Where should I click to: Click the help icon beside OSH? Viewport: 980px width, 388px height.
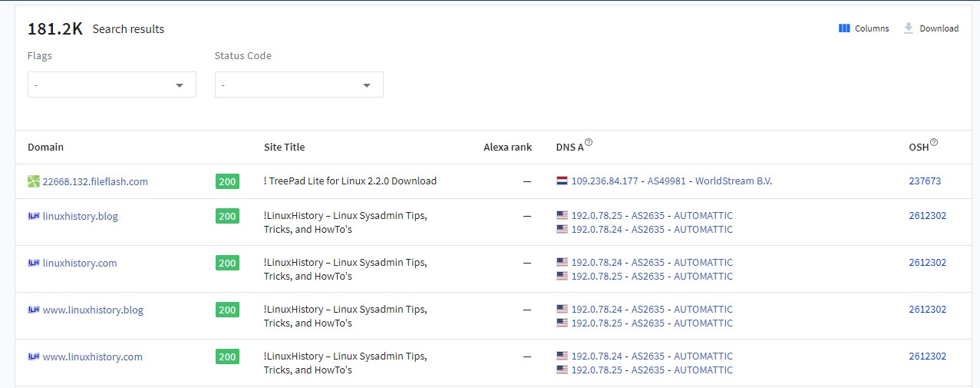(934, 143)
